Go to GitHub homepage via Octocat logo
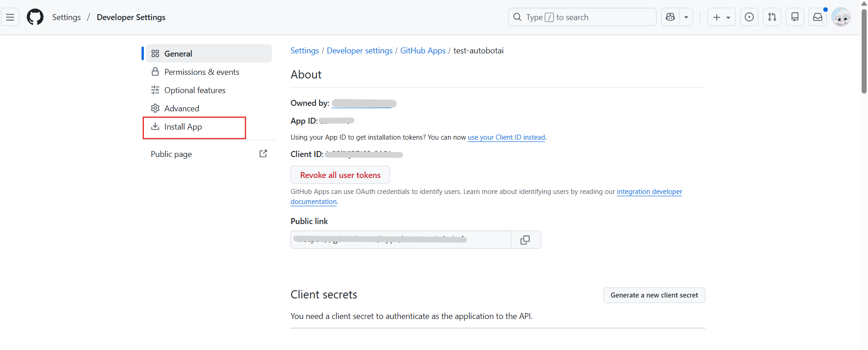 click(x=35, y=17)
